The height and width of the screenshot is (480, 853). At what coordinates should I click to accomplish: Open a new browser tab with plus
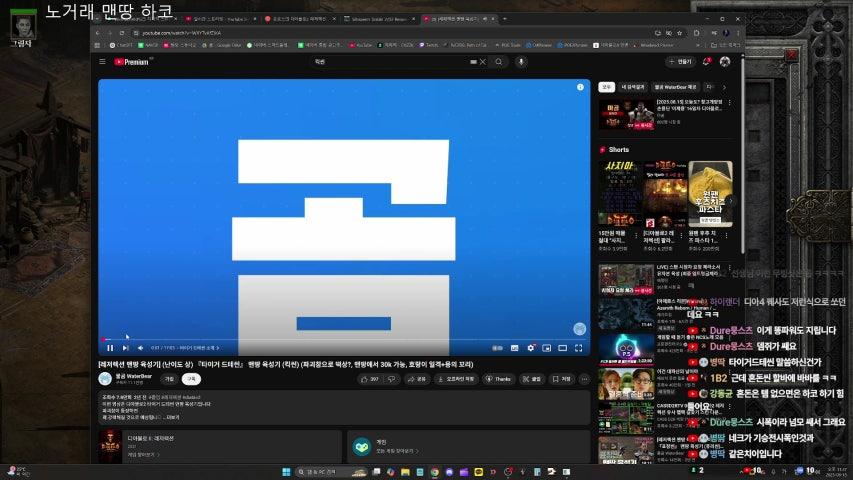[x=505, y=19]
